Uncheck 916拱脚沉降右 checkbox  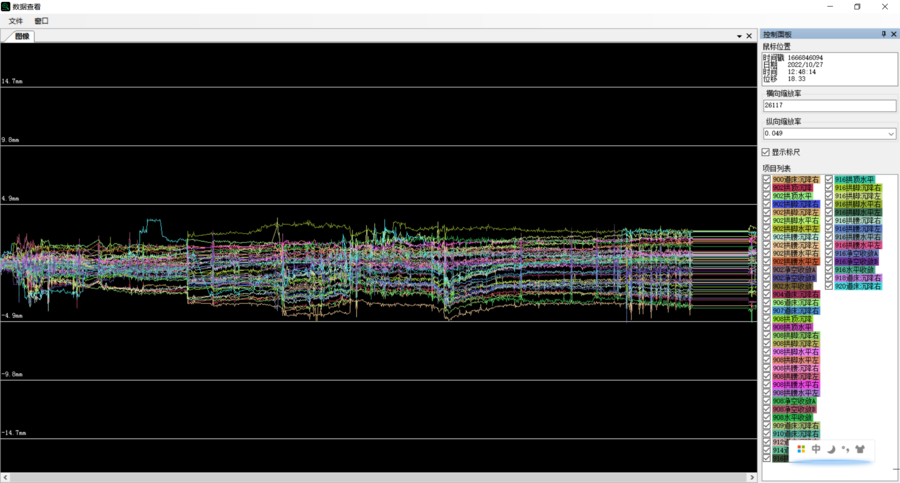click(x=829, y=187)
